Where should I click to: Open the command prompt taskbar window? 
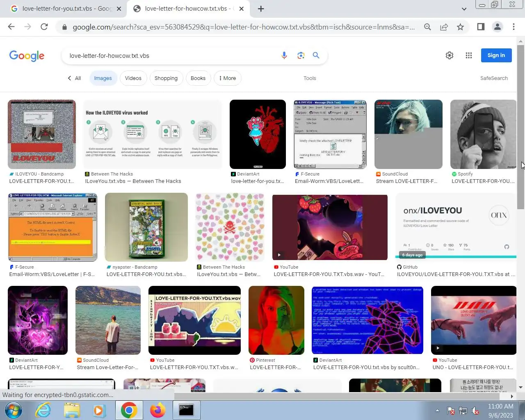pyautogui.click(x=186, y=410)
